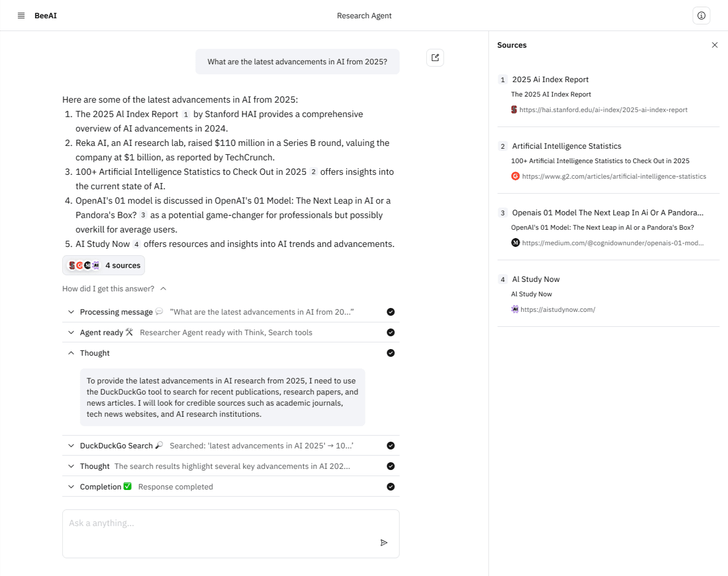
Task: Click the new chat share icon
Action: (435, 58)
